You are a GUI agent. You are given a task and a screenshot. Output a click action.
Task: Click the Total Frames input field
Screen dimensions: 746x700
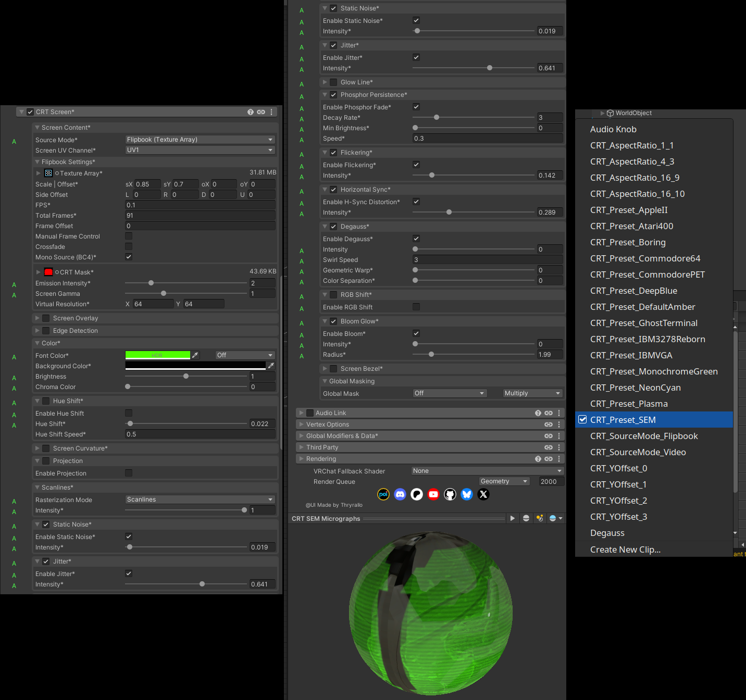click(200, 216)
